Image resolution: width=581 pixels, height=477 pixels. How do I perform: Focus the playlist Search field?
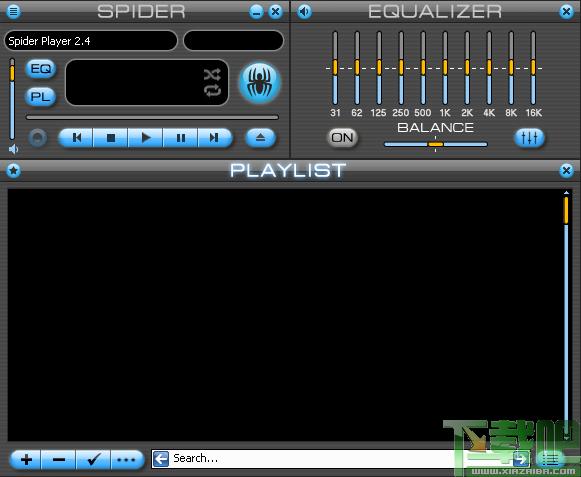point(341,459)
